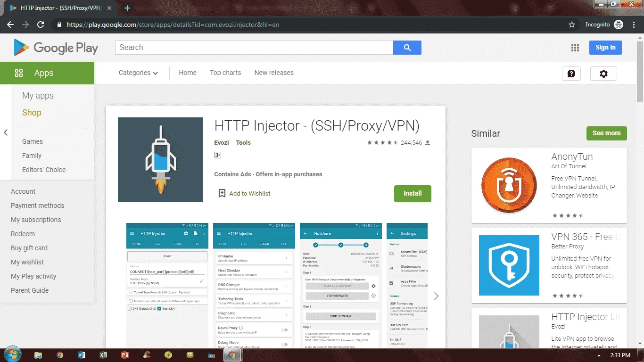Open Editors' Choice in the sidebar

(44, 170)
